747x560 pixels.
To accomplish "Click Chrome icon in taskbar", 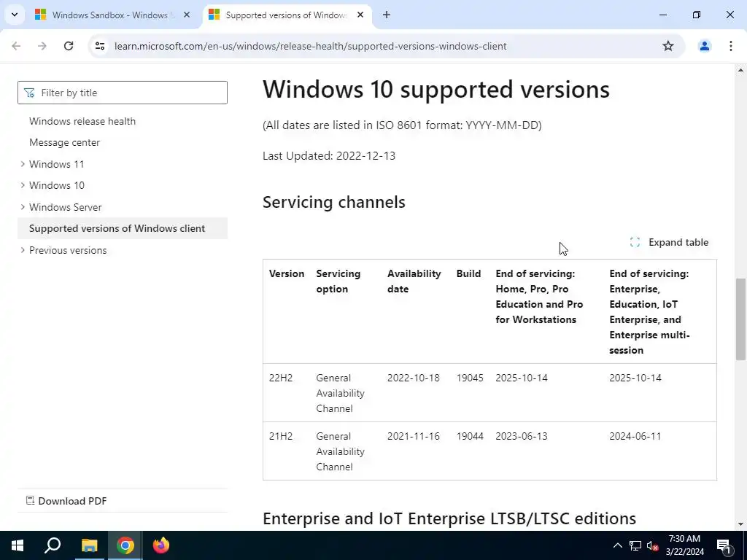I will (x=125, y=545).
